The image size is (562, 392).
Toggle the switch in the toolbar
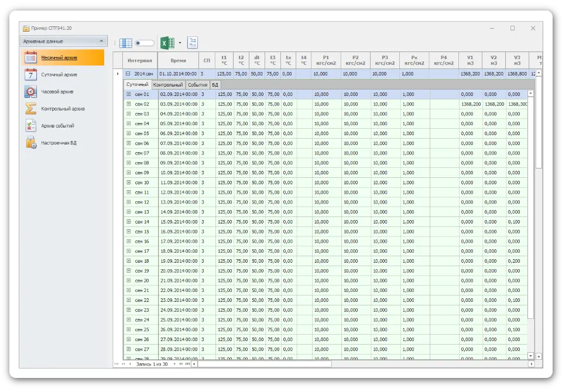click(145, 43)
